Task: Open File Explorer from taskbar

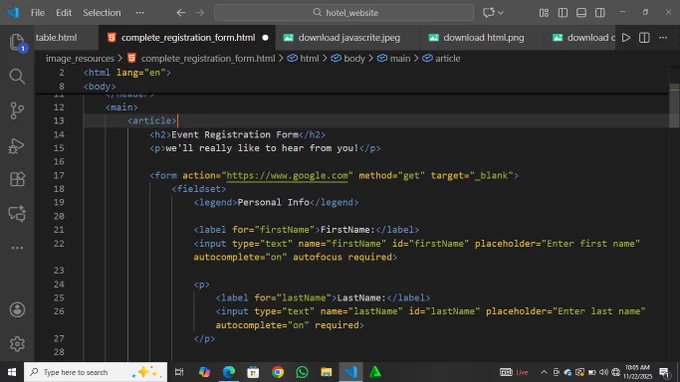Action: 326,372
